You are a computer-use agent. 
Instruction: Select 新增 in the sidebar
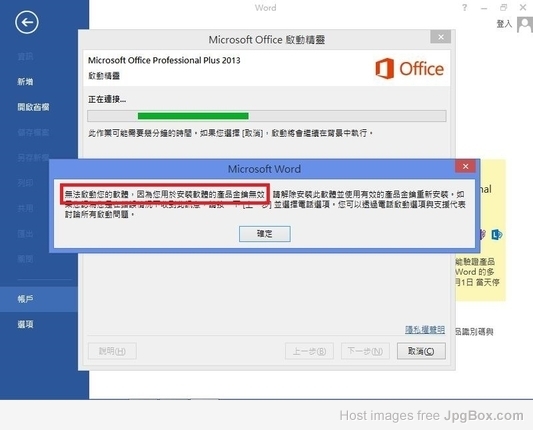[25, 82]
